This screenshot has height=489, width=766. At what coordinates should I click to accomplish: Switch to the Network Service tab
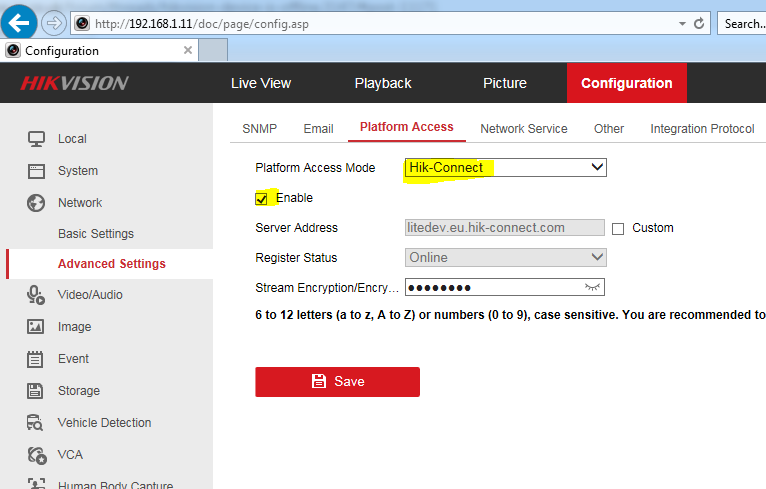click(x=523, y=128)
